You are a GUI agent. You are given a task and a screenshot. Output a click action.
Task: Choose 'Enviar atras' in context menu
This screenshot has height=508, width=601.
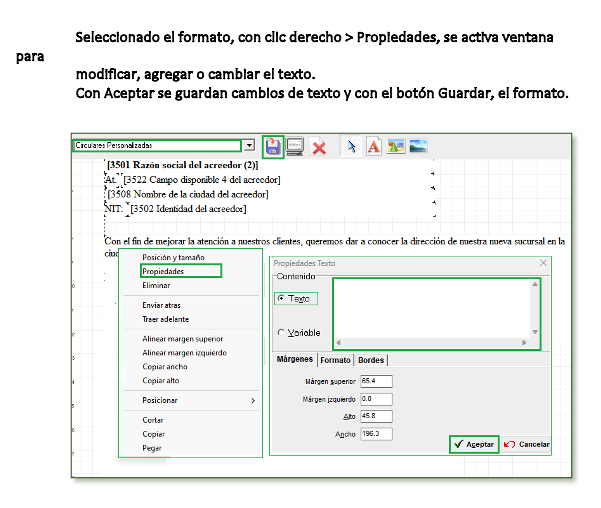click(161, 305)
